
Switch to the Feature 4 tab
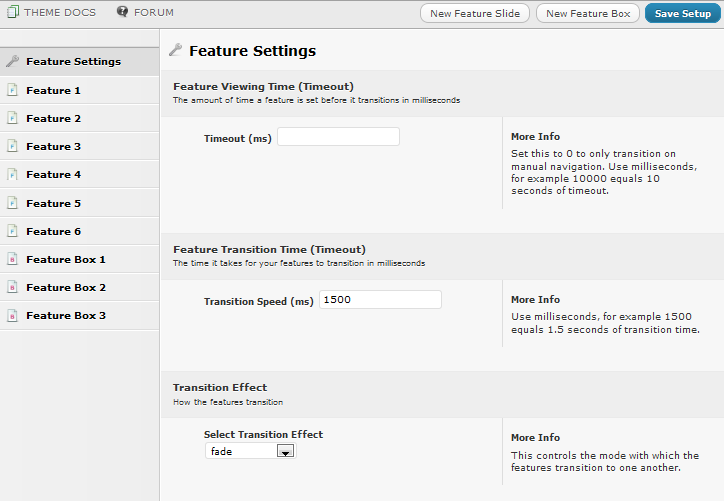pyautogui.click(x=79, y=174)
